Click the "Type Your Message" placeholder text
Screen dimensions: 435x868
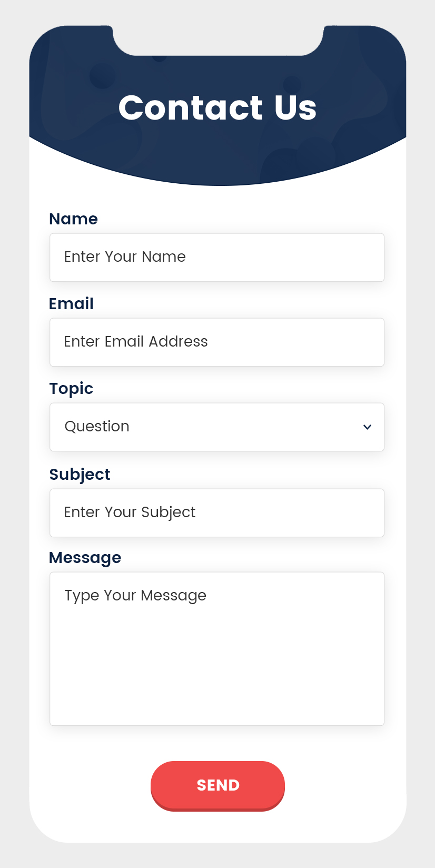point(135,596)
